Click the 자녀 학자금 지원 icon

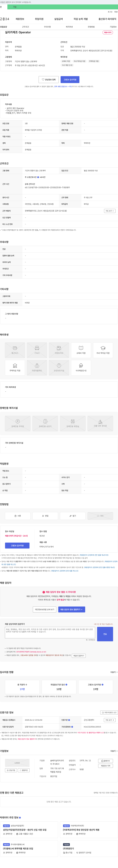pyautogui.click(x=103, y=350)
